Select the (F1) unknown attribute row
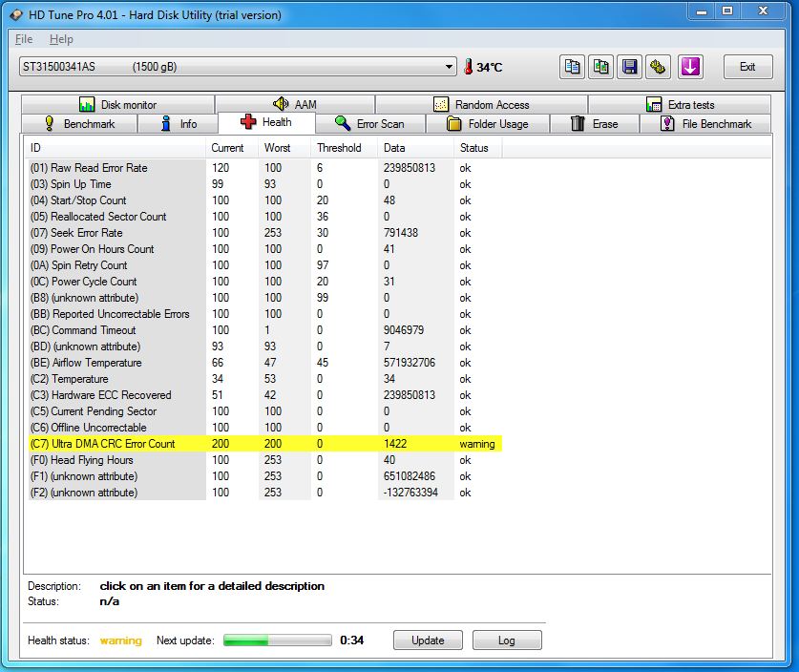Image resolution: width=799 pixels, height=672 pixels. coord(265,476)
